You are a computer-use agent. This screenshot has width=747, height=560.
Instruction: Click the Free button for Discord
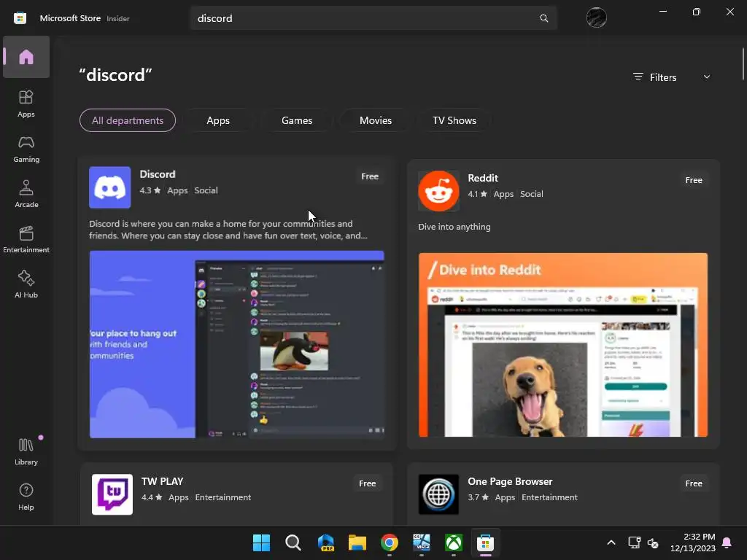tap(370, 176)
